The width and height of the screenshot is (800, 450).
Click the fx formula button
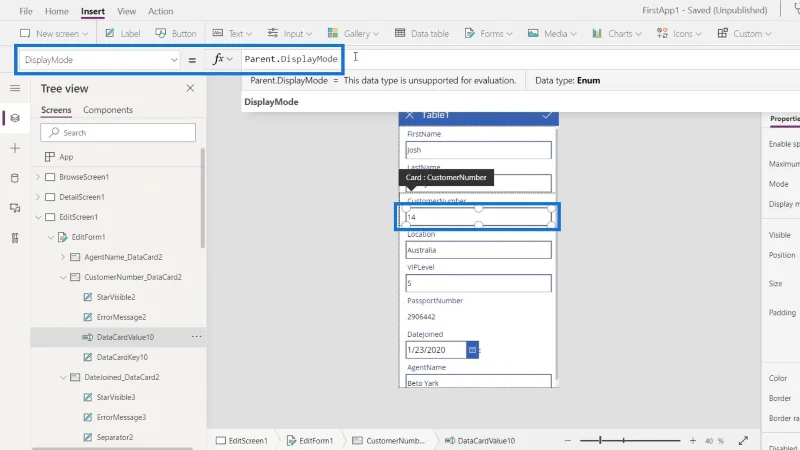click(x=222, y=59)
